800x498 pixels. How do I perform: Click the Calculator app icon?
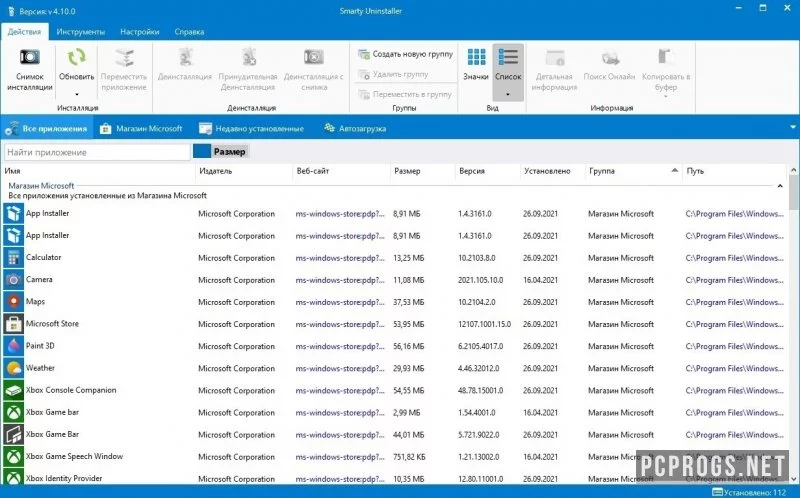13,258
